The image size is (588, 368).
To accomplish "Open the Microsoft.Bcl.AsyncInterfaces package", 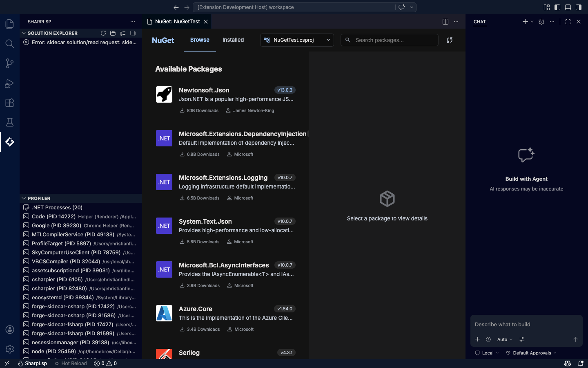I will pos(225,275).
